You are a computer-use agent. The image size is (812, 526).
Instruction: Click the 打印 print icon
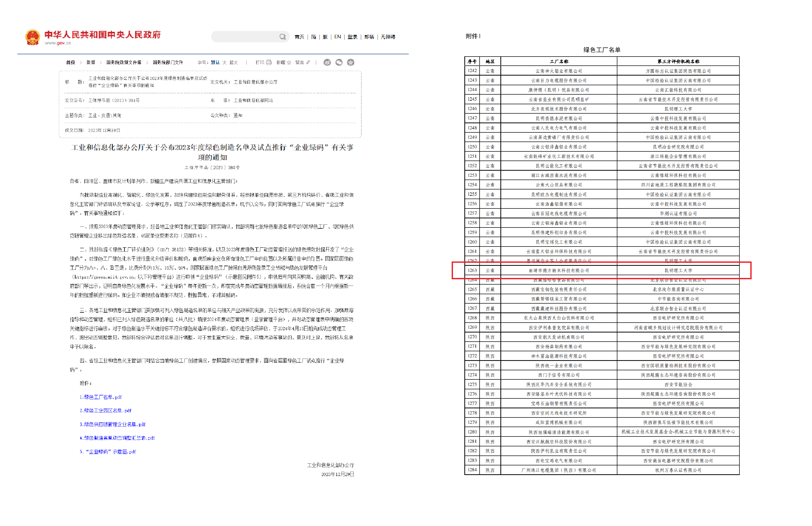click(269, 62)
